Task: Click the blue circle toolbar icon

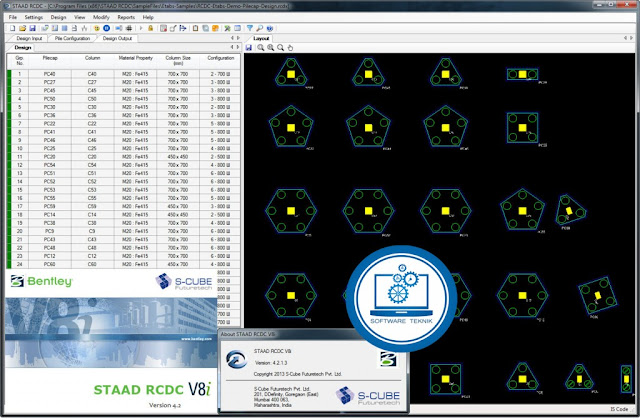Action: point(107,28)
